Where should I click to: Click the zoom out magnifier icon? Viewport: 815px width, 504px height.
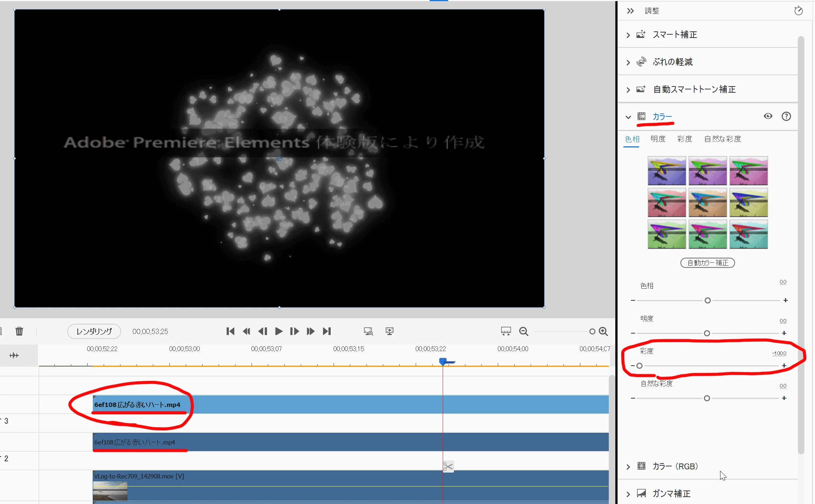coord(524,331)
